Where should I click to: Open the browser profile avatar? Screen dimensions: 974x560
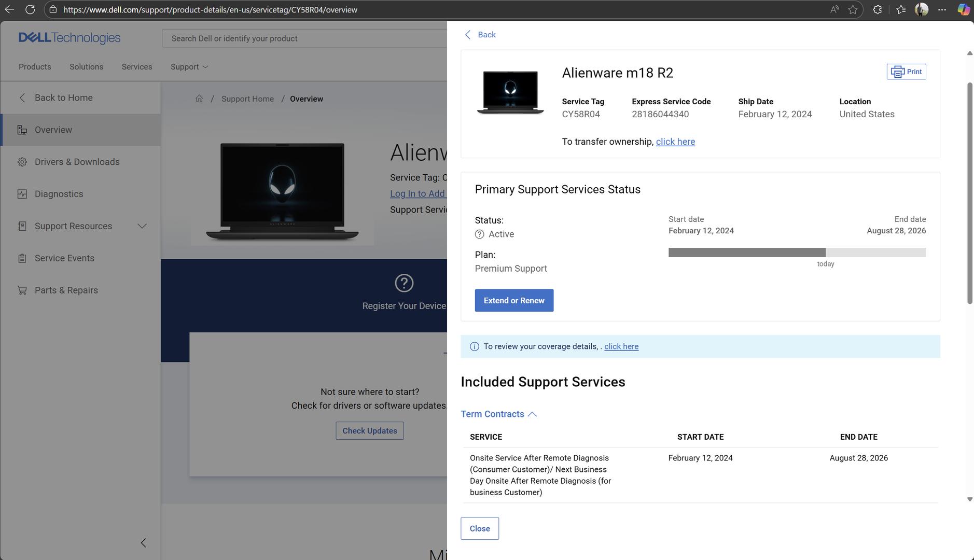(x=922, y=9)
